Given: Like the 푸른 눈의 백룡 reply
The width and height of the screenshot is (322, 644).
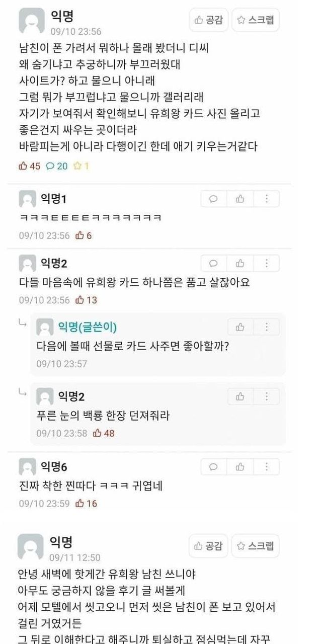Looking at the screenshot, I should 240,396.
